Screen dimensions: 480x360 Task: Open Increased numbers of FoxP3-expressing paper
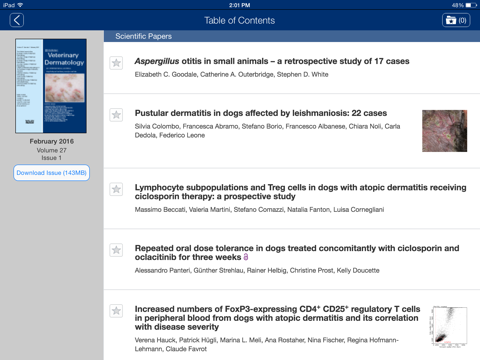click(277, 318)
